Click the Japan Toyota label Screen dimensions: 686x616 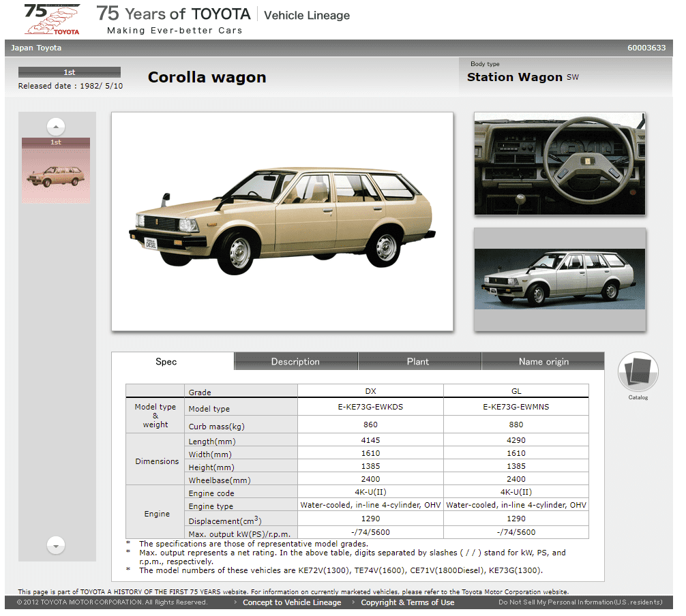pyautogui.click(x=36, y=48)
